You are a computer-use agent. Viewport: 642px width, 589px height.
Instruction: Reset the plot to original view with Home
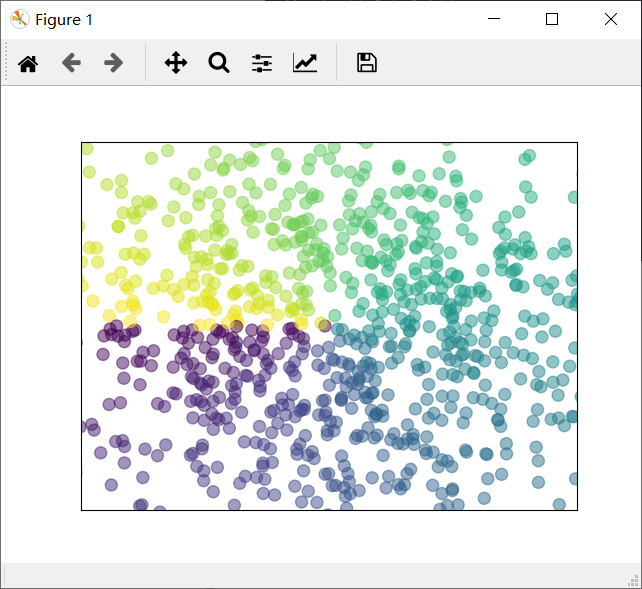[x=28, y=63]
